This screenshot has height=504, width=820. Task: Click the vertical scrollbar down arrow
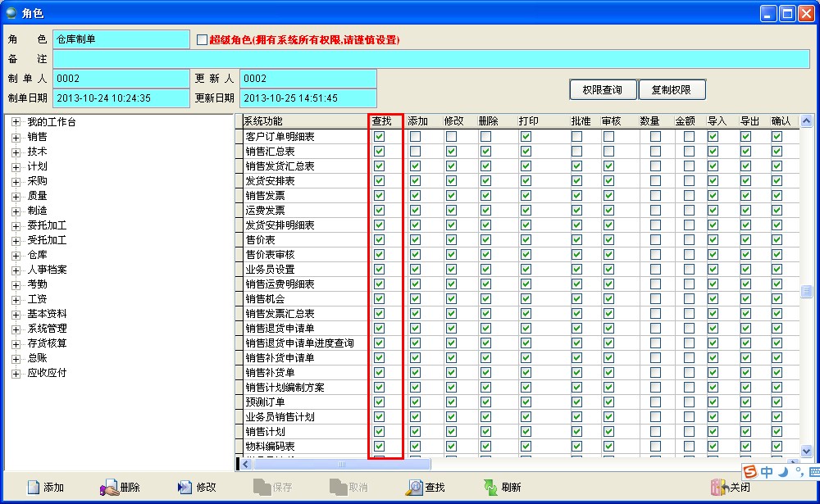[x=805, y=451]
